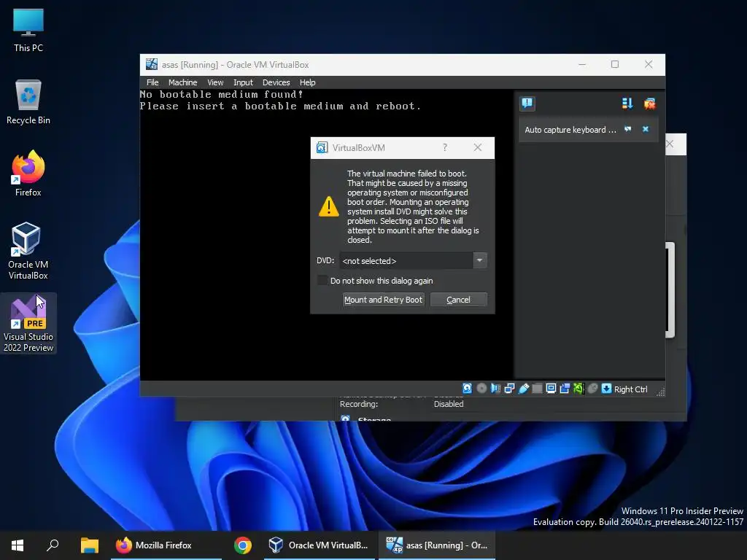Viewport: 747px width, 560px height.
Task: Open the Machine menu
Action: click(182, 82)
